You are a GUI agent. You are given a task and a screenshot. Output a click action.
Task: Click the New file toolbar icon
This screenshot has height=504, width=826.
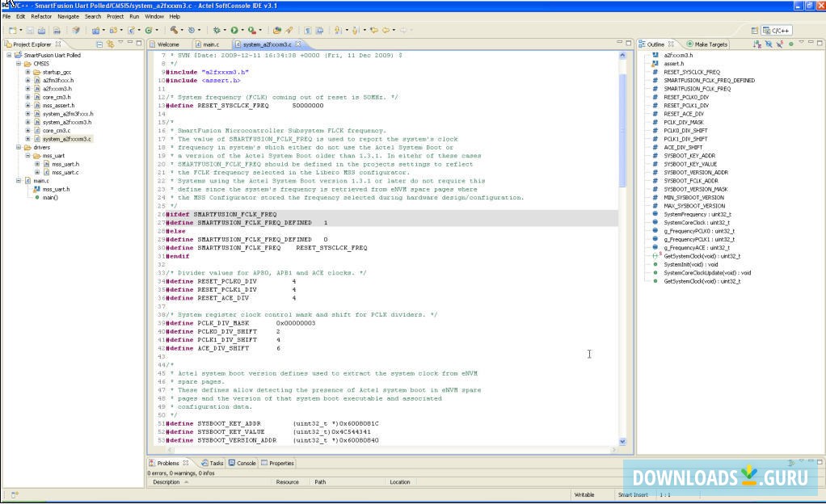coord(13,30)
